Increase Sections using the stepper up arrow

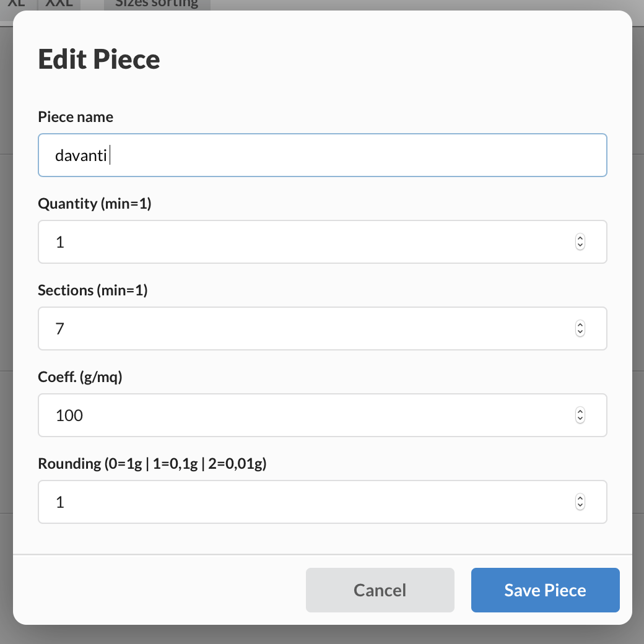click(x=580, y=325)
